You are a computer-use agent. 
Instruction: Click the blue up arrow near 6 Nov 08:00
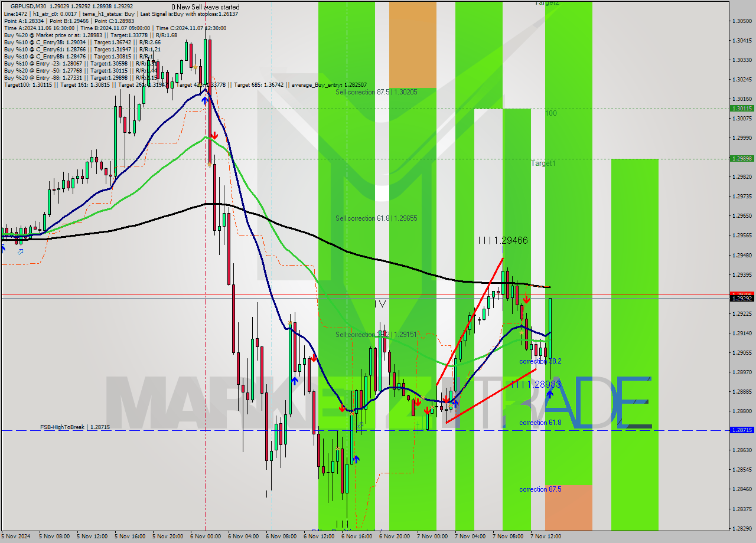pos(294,381)
